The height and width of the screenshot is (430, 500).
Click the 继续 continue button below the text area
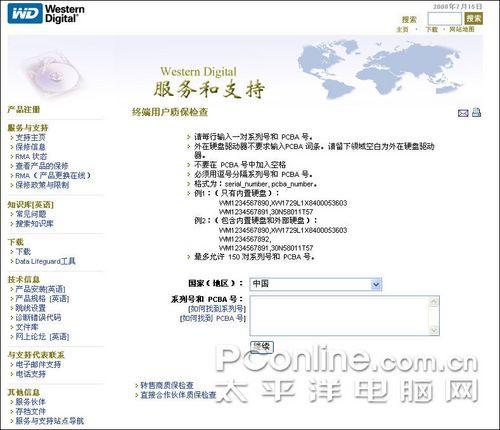pos(262,347)
